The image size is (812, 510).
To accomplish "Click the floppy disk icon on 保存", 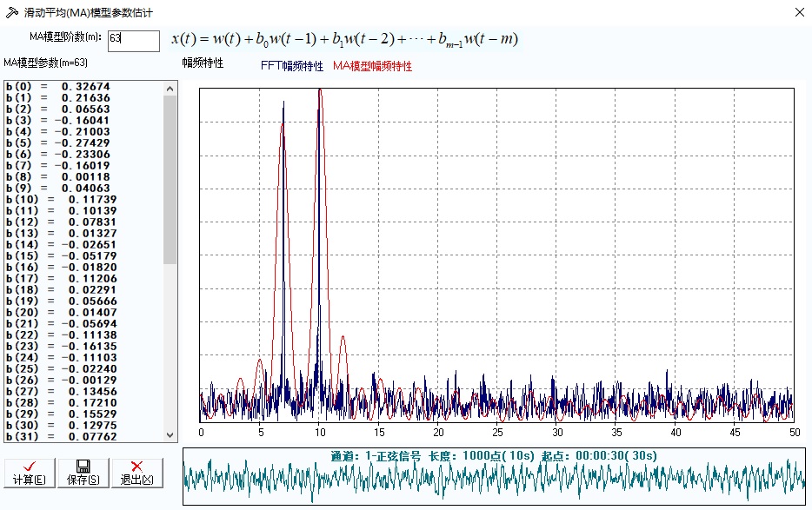I will tap(83, 466).
